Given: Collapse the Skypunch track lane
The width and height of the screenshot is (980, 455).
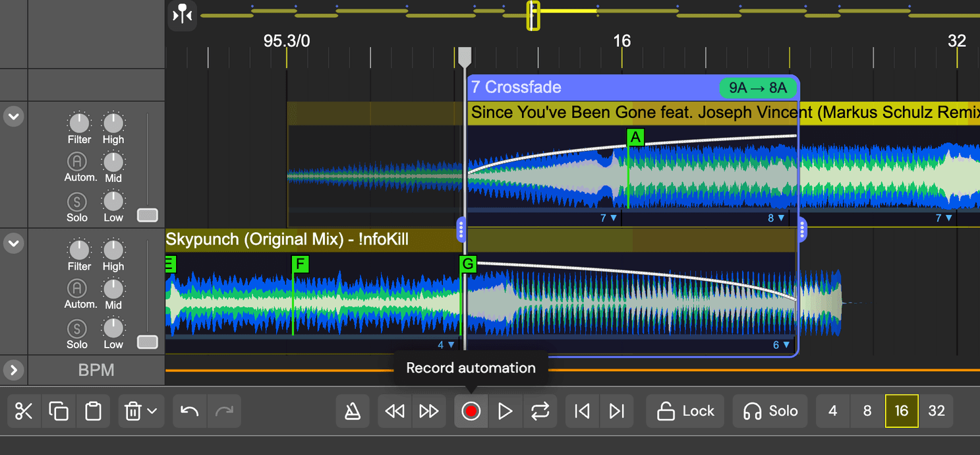Looking at the screenshot, I should tap(14, 243).
